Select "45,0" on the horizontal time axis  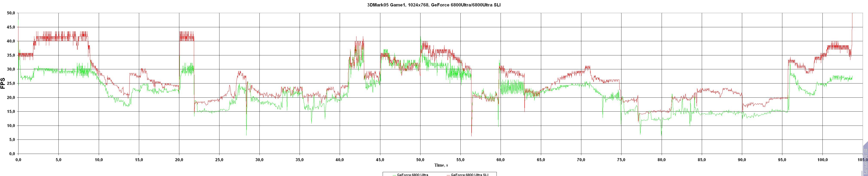point(380,160)
